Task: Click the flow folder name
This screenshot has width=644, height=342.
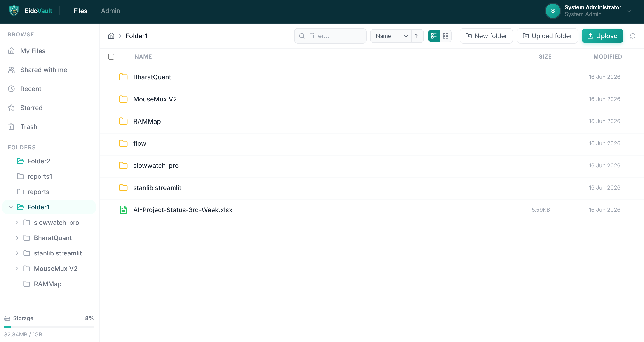Action: (139, 143)
